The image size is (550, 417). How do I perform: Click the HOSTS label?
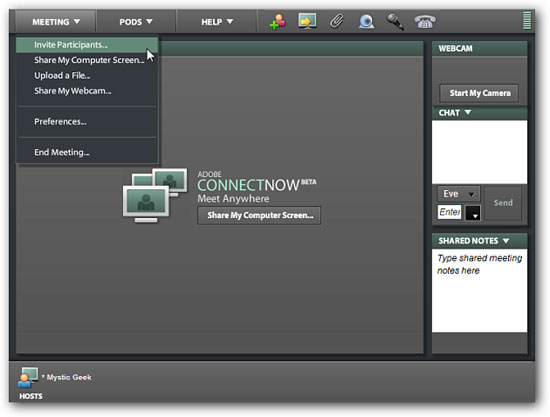point(31,396)
